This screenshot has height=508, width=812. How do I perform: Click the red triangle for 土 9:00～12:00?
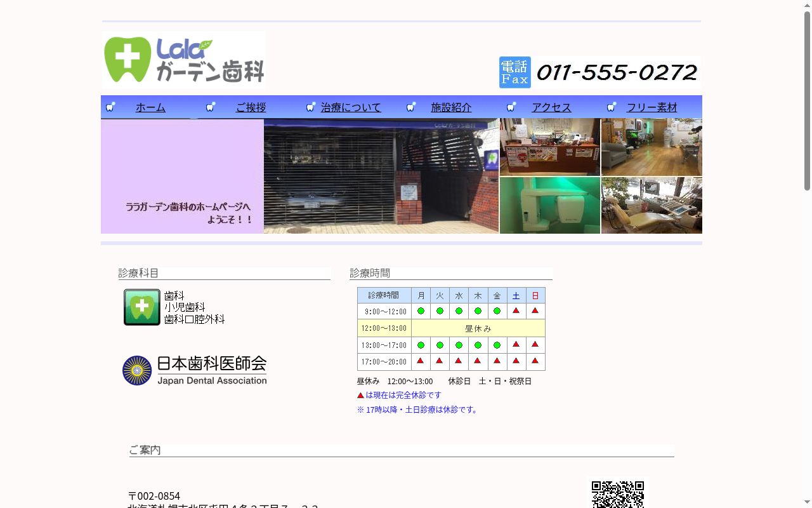(x=516, y=311)
